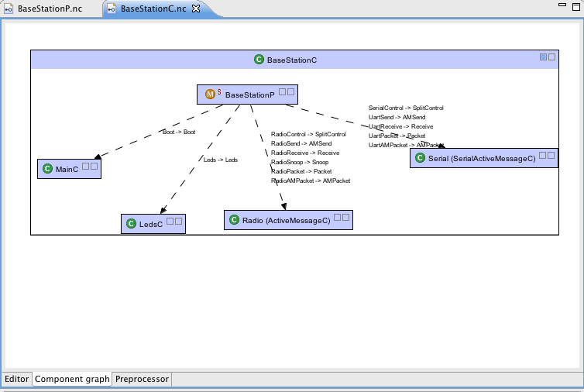The height and width of the screenshot is (392, 584).
Task: Click the 'RadioSend -> AMSend' label
Action: pos(301,143)
